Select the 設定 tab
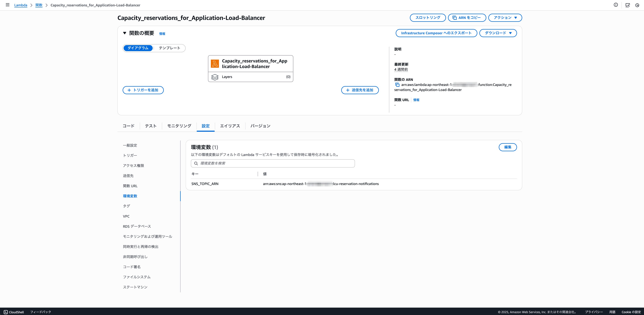The height and width of the screenshot is (315, 644). click(205, 126)
